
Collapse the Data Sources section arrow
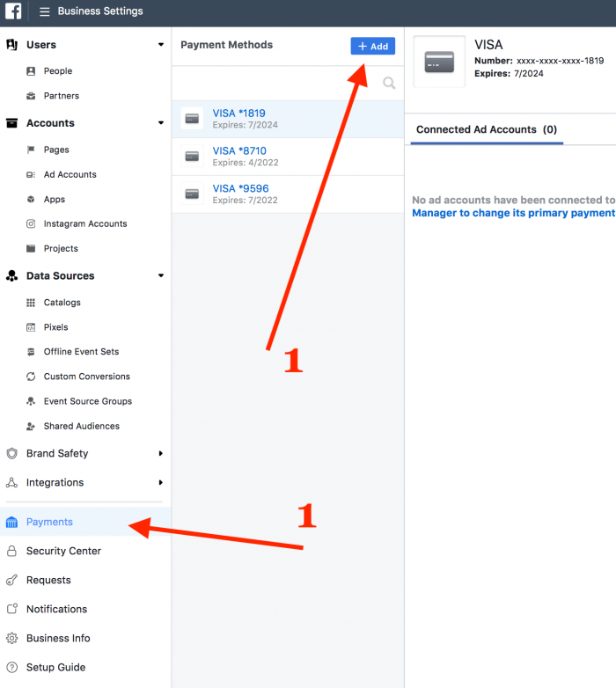pyautogui.click(x=160, y=276)
